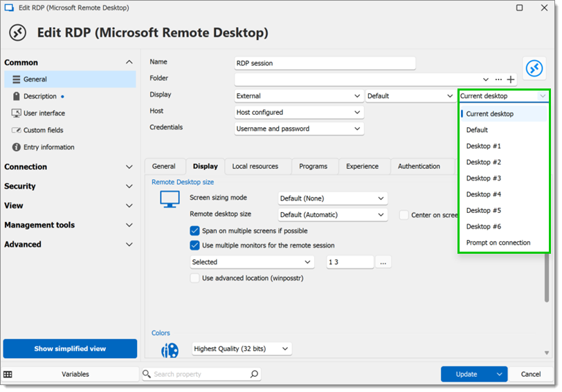The height and width of the screenshot is (392, 562).
Task: Click the vertical scrollbar in the Display tab panel
Action: pyautogui.click(x=547, y=277)
